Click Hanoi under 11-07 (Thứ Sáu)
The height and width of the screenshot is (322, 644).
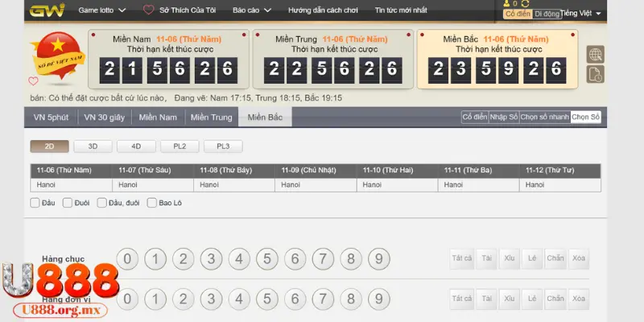click(x=153, y=185)
